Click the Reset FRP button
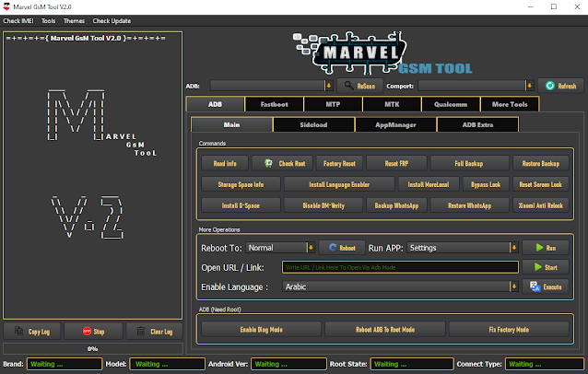Image resolution: width=588 pixels, height=374 pixels. point(396,163)
